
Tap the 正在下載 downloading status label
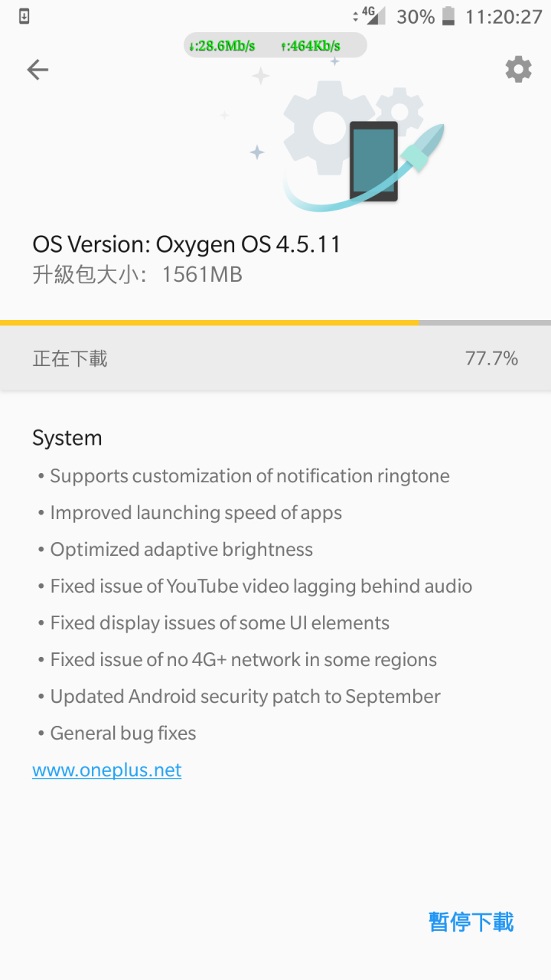70,358
